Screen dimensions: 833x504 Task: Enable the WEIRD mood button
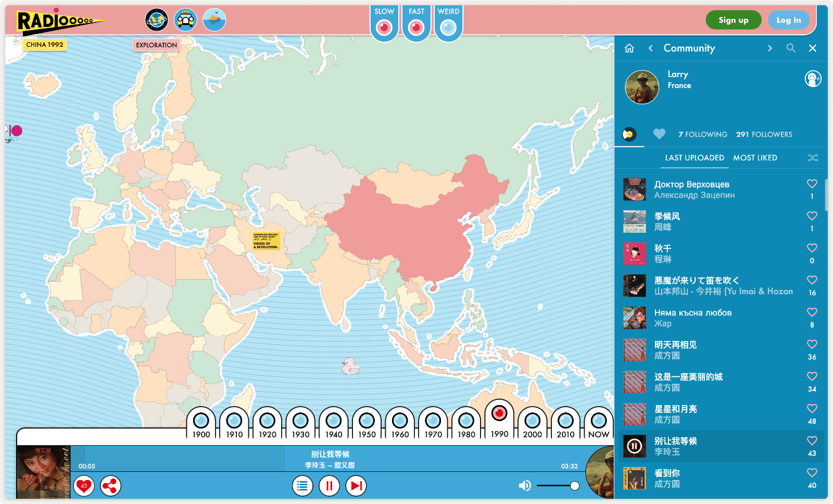click(448, 27)
